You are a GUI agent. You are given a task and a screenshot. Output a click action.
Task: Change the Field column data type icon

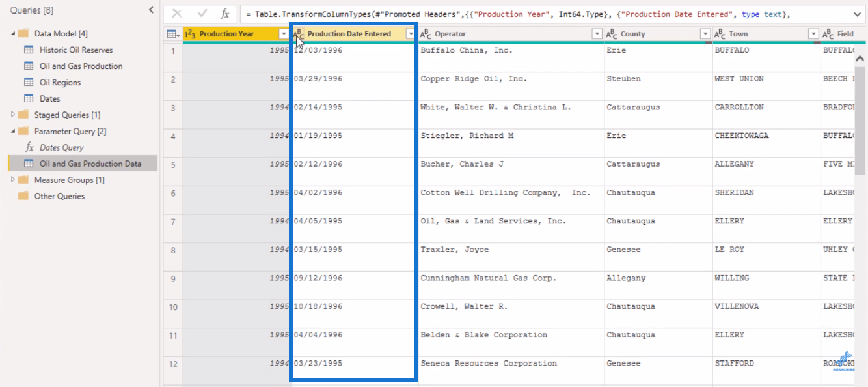click(828, 34)
